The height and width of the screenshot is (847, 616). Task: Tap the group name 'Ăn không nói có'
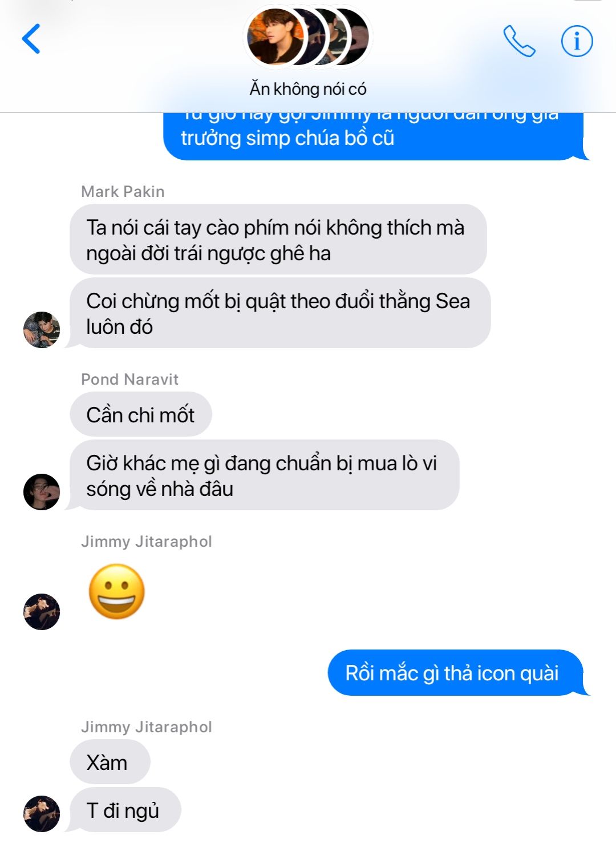click(308, 89)
